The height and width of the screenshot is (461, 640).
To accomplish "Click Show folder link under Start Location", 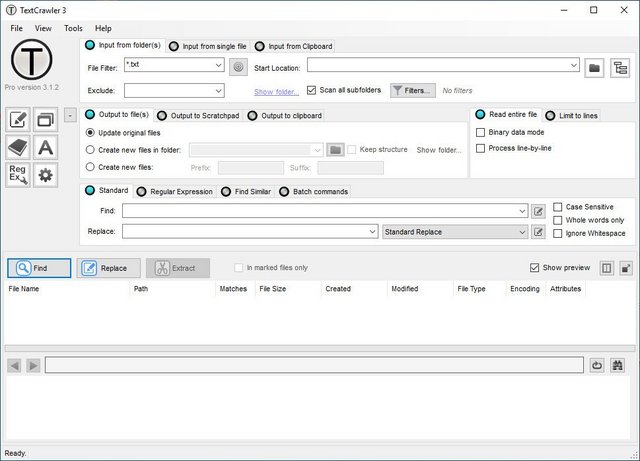I will pyautogui.click(x=276, y=92).
